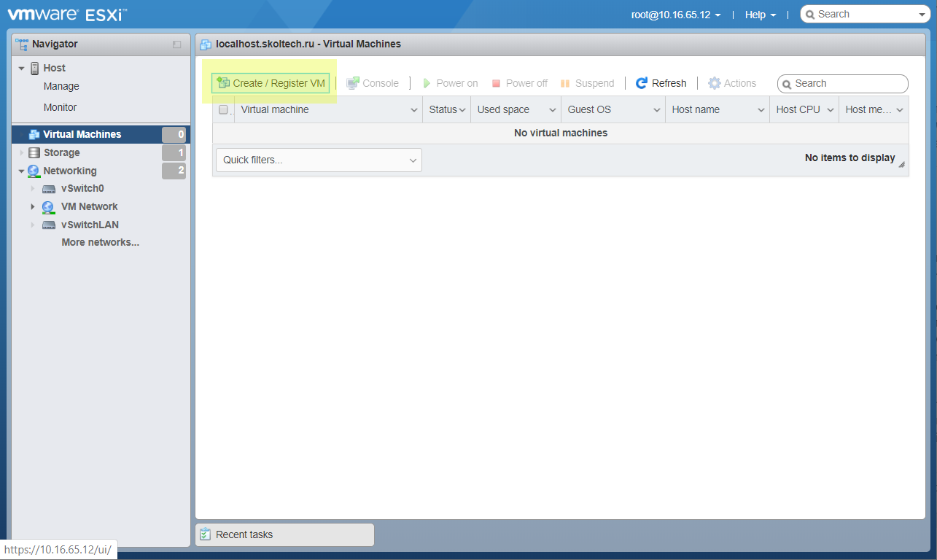Open the Host CPU column dropdown arrow
This screenshot has width=937, height=560.
(830, 110)
